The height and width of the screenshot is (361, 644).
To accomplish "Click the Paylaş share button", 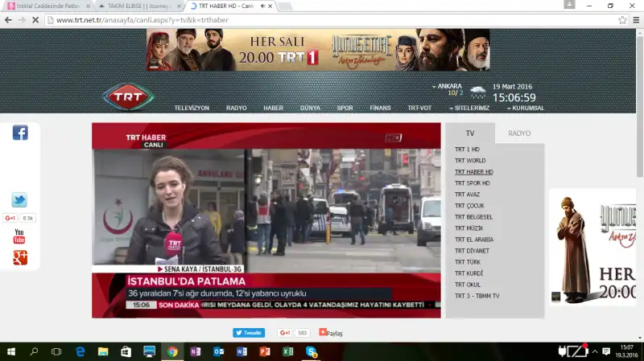I will pos(331,333).
